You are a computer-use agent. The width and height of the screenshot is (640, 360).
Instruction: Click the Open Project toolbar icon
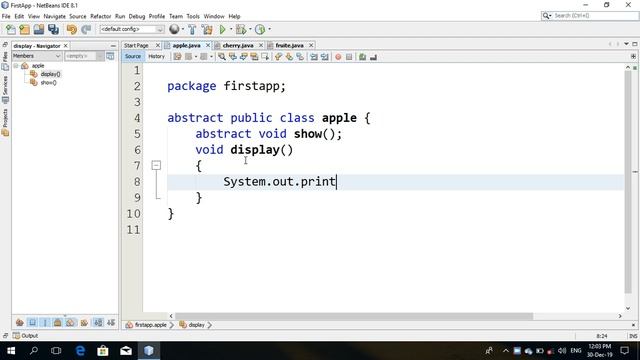coord(39,29)
